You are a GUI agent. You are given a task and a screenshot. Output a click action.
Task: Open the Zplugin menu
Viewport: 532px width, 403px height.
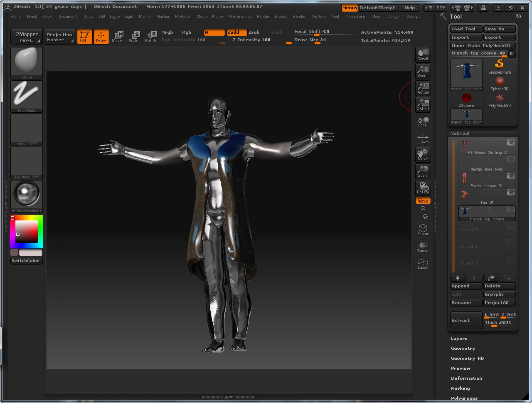pos(394,17)
